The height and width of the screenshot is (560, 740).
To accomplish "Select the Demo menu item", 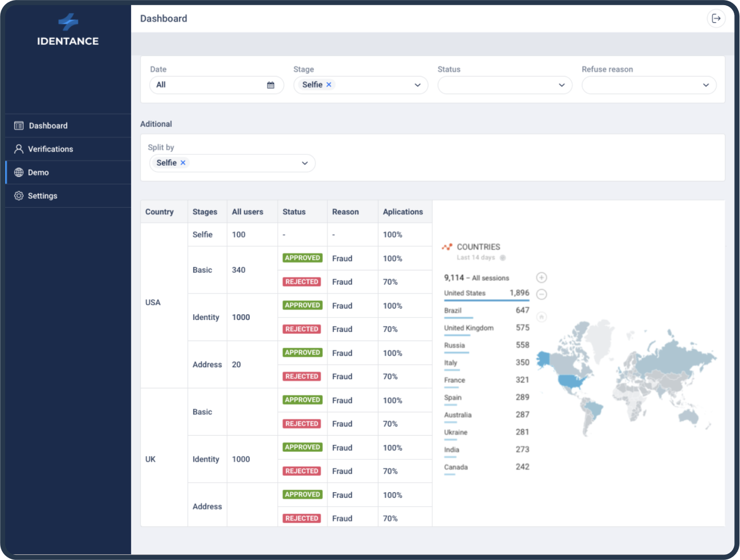I will pyautogui.click(x=68, y=173).
